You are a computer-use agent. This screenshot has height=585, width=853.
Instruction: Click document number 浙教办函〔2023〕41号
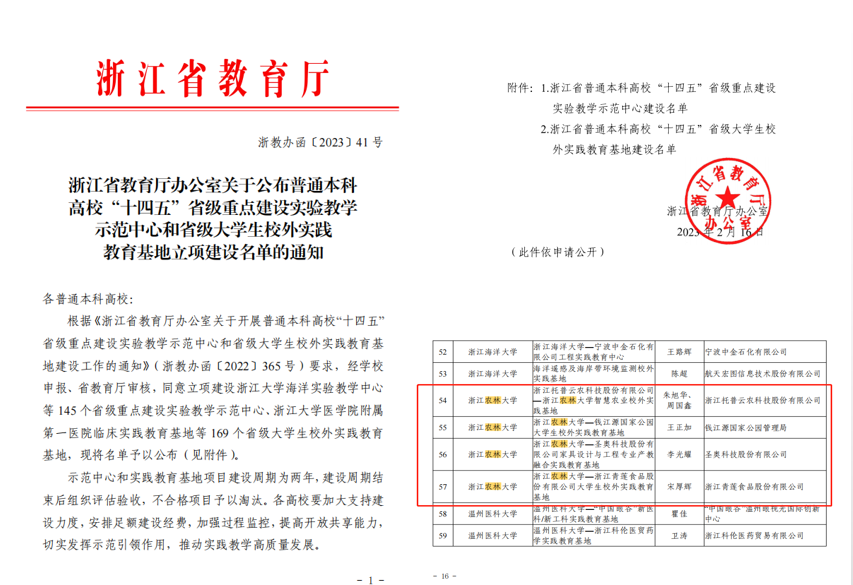[320, 143]
